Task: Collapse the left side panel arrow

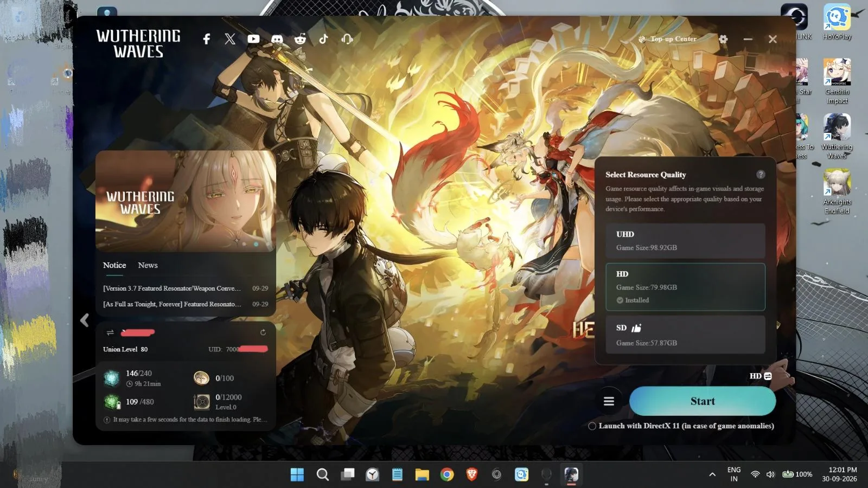Action: coord(85,320)
